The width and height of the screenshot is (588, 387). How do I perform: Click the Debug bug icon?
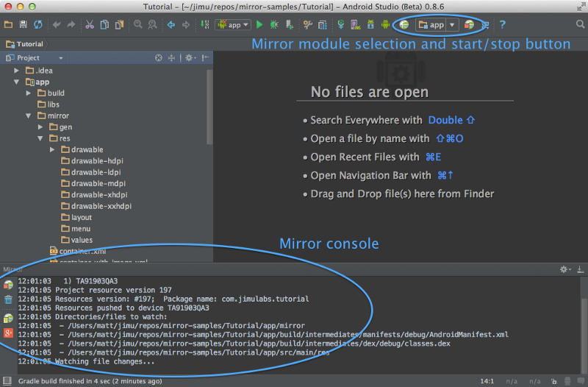click(x=274, y=25)
